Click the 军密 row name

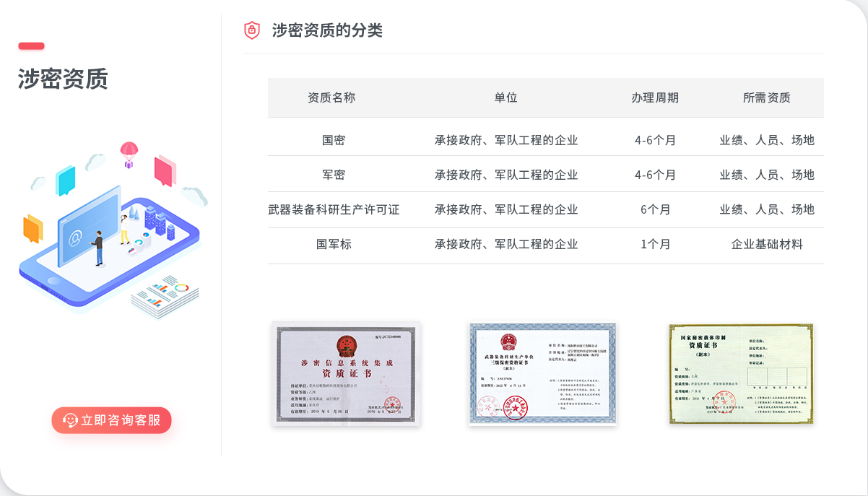pos(334,175)
